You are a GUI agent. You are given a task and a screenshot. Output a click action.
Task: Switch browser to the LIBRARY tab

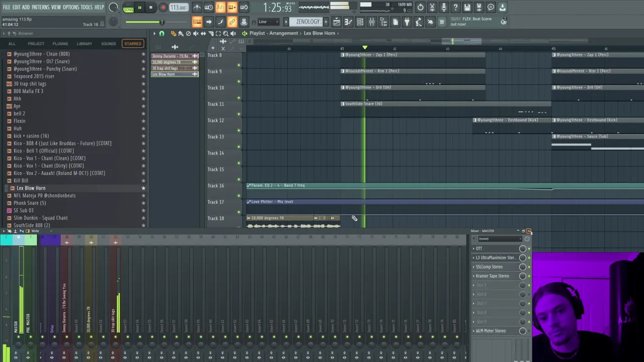point(85,43)
